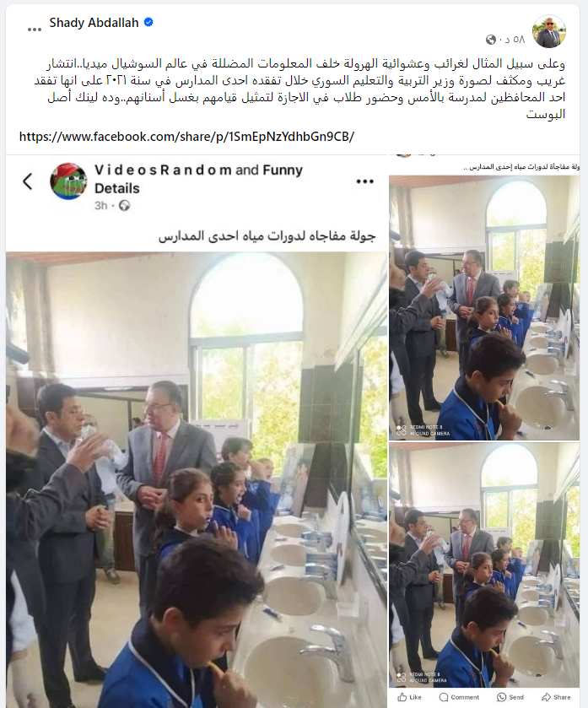Click Shady Abdallah's verified badge icon
588x708 pixels.
[x=148, y=22]
